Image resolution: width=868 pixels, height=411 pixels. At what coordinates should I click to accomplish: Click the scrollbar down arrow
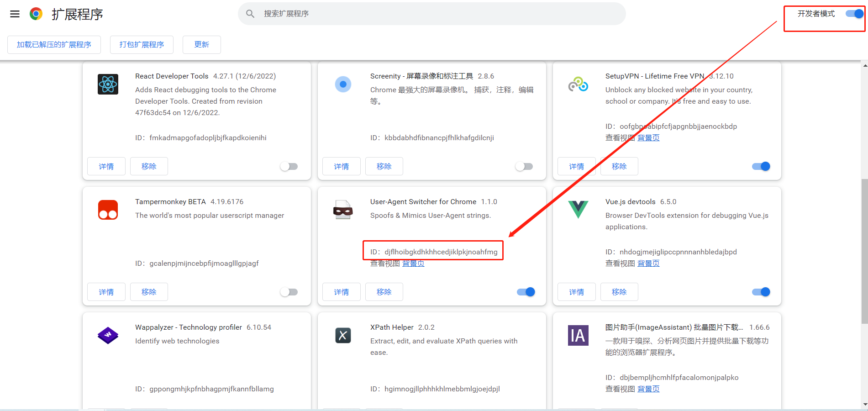click(x=865, y=405)
